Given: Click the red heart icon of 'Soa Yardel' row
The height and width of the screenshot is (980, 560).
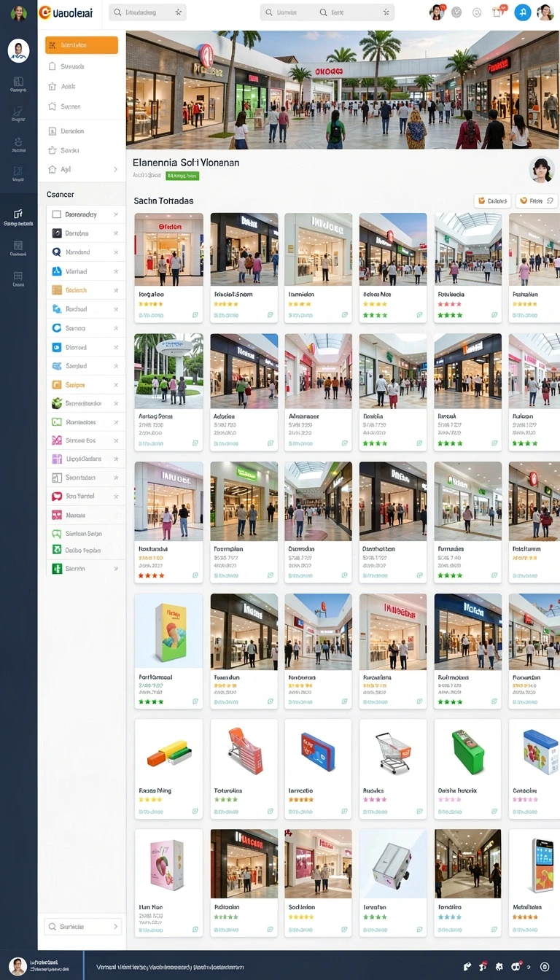Looking at the screenshot, I should point(57,496).
